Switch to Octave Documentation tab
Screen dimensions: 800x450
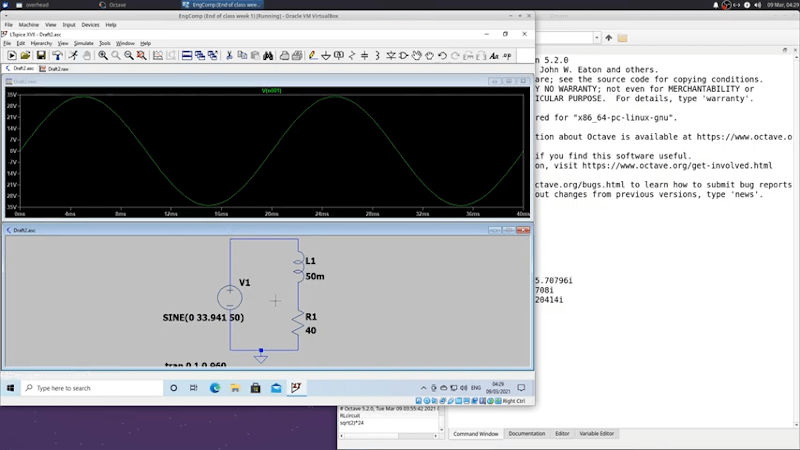point(527,434)
